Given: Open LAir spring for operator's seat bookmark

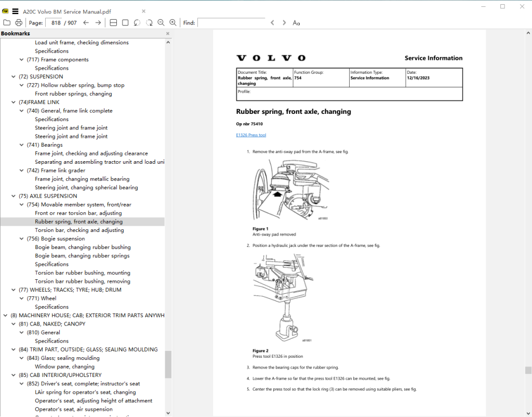Looking at the screenshot, I should pos(86,392).
